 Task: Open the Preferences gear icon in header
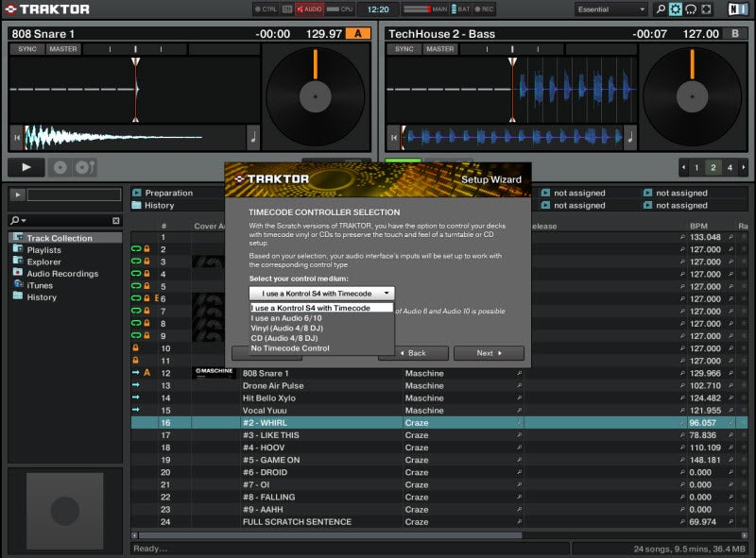pos(676,9)
